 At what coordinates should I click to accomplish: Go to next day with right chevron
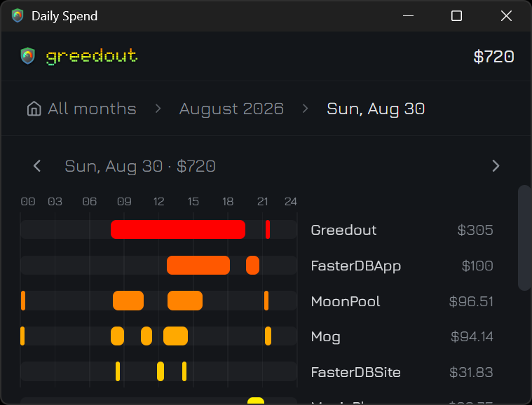[496, 166]
